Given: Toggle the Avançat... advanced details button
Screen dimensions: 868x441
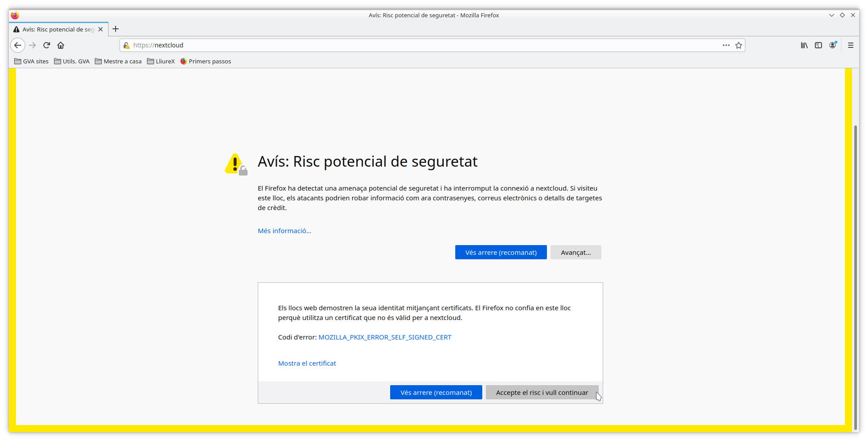Looking at the screenshot, I should (575, 253).
